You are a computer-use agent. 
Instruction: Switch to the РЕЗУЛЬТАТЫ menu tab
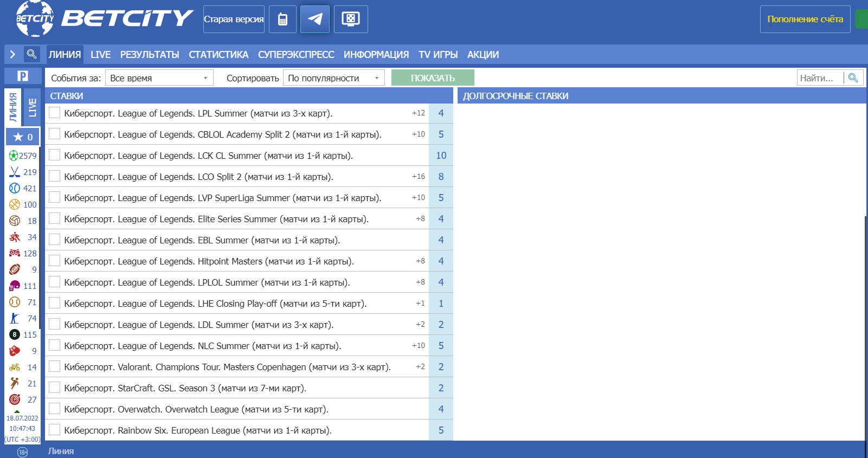(x=150, y=55)
